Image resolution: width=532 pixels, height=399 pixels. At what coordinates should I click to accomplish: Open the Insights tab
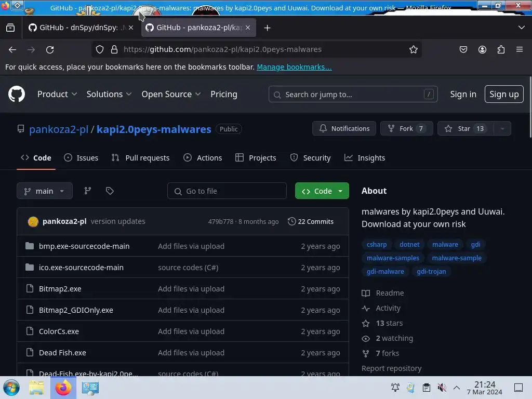pyautogui.click(x=365, y=158)
